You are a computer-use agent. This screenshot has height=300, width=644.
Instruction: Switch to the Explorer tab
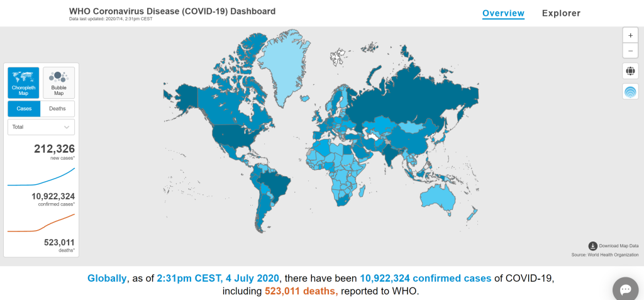(x=561, y=13)
